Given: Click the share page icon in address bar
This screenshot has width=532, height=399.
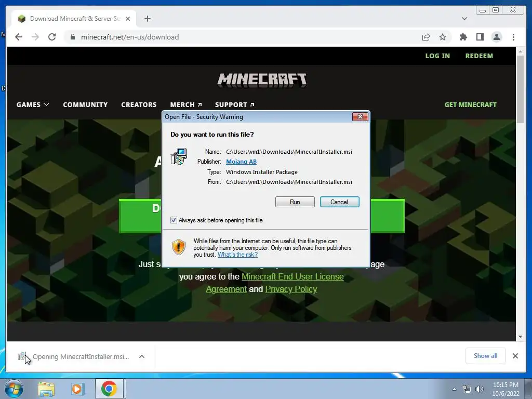Looking at the screenshot, I should coord(426,37).
